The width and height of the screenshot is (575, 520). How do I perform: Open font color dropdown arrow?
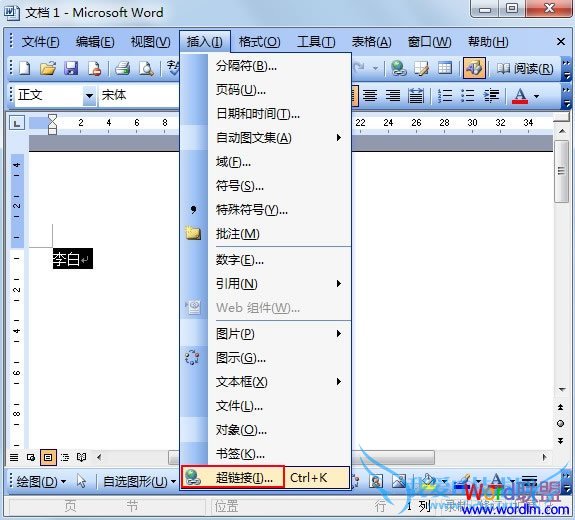point(536,96)
